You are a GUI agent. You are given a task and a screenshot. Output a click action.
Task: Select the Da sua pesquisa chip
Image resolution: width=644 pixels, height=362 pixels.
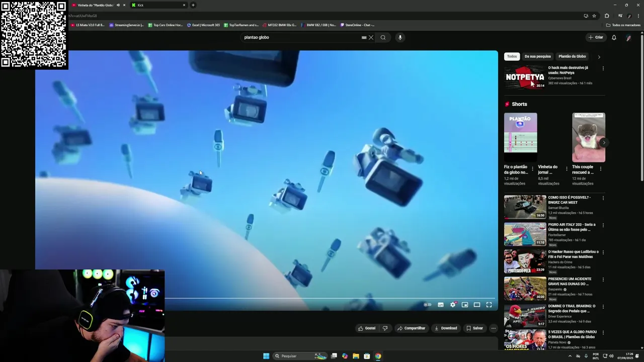tap(537, 56)
